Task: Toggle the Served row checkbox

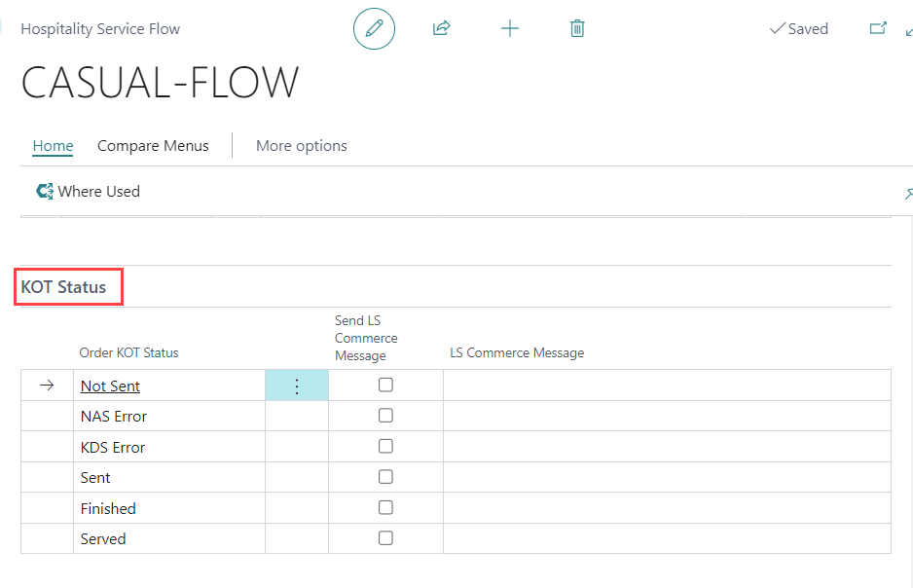Action: (385, 538)
